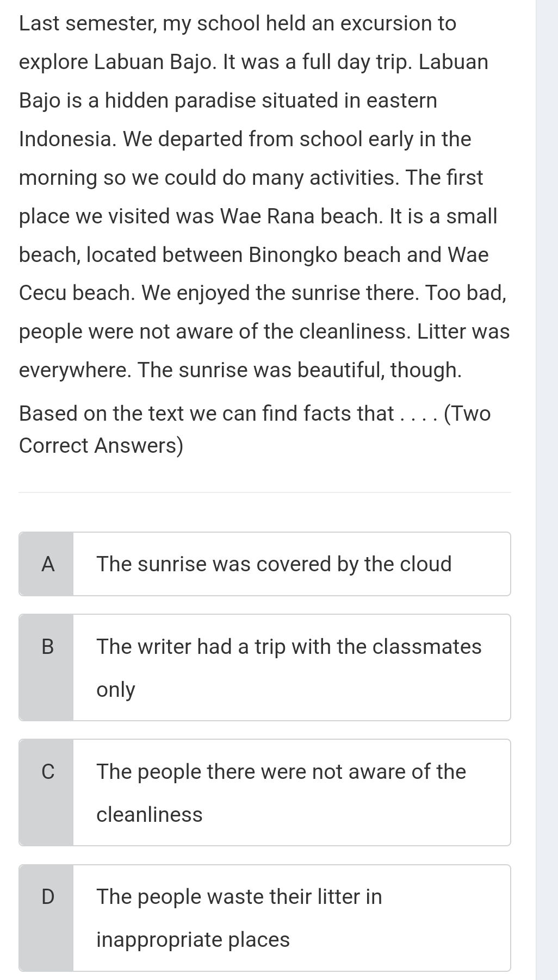Click the answer text mentioning 'cleanliness'
The width and height of the screenshot is (558, 980).
[280, 771]
